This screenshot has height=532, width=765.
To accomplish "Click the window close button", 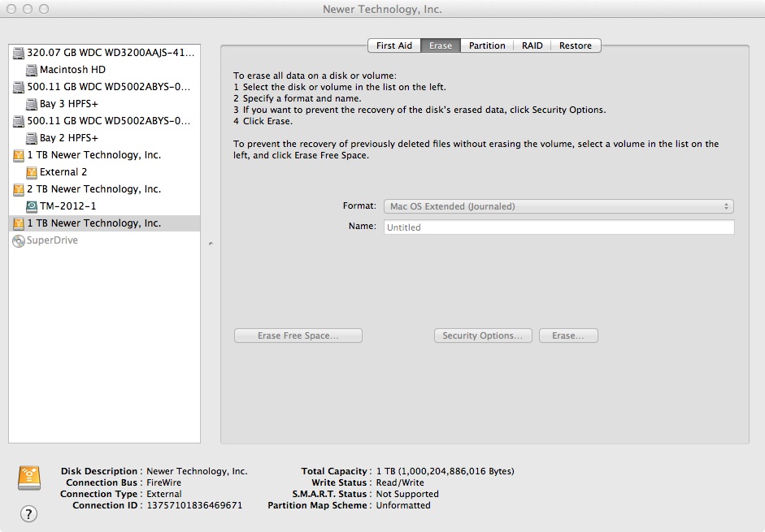I will click(11, 9).
